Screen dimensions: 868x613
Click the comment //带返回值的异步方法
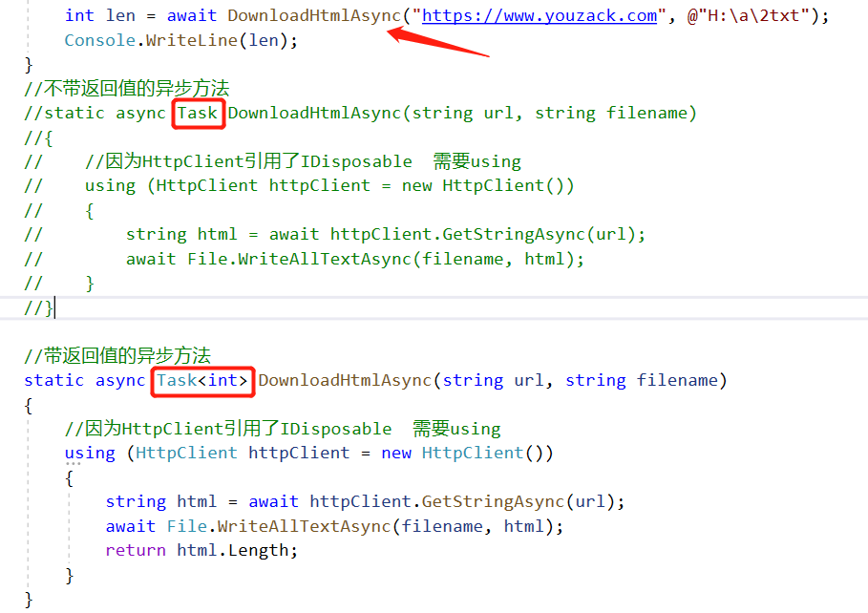point(117,355)
